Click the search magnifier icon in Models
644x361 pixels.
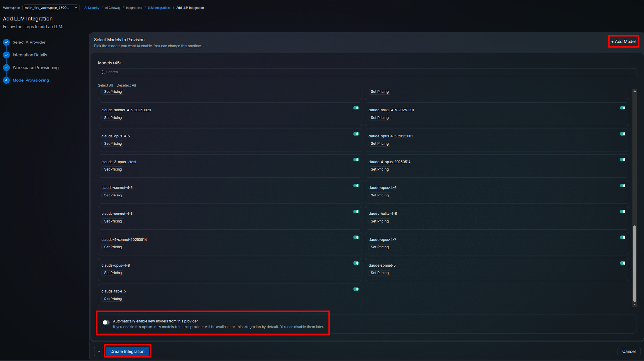(x=103, y=72)
